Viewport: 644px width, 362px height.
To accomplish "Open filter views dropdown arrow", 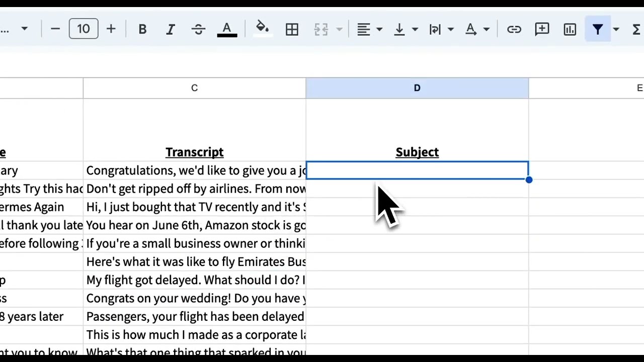I will tap(616, 29).
